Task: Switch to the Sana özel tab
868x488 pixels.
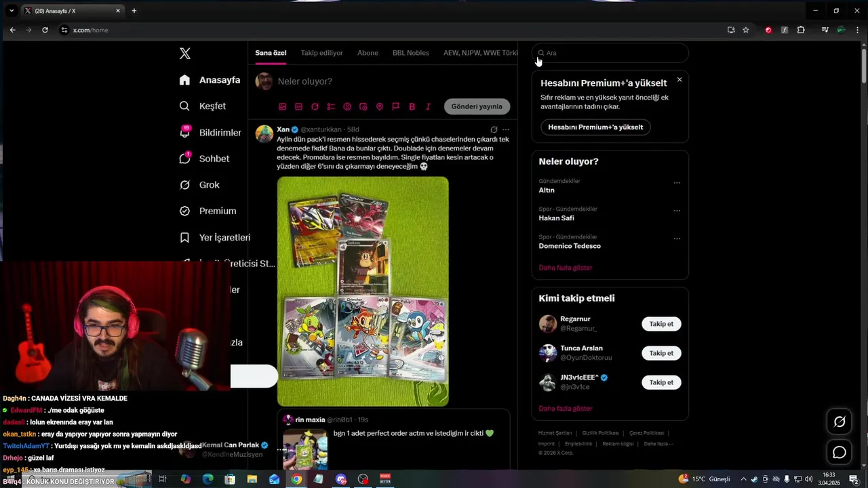Action: [x=271, y=53]
